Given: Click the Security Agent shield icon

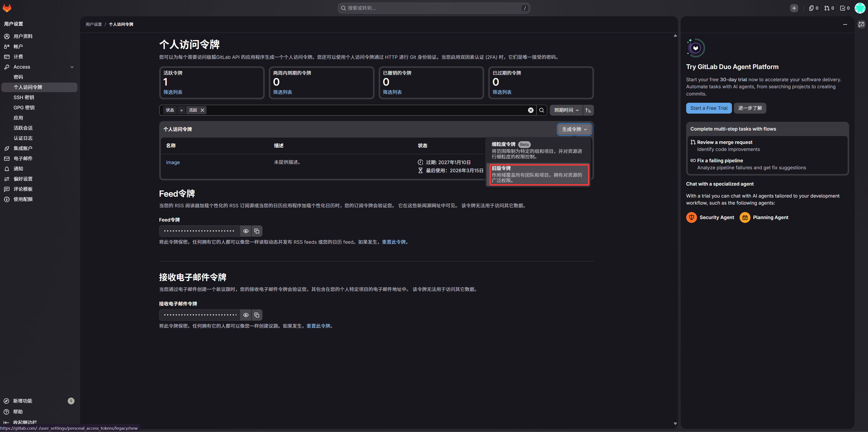Looking at the screenshot, I should click(691, 217).
